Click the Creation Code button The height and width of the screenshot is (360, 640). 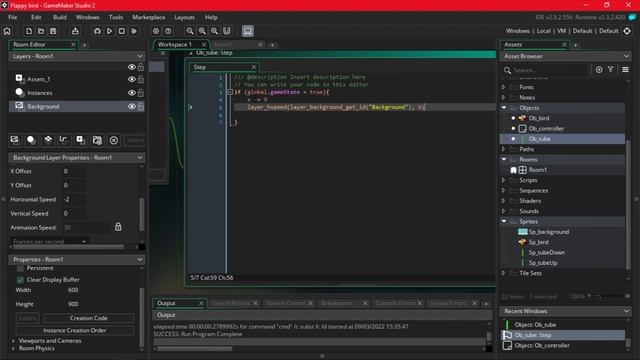pyautogui.click(x=89, y=318)
